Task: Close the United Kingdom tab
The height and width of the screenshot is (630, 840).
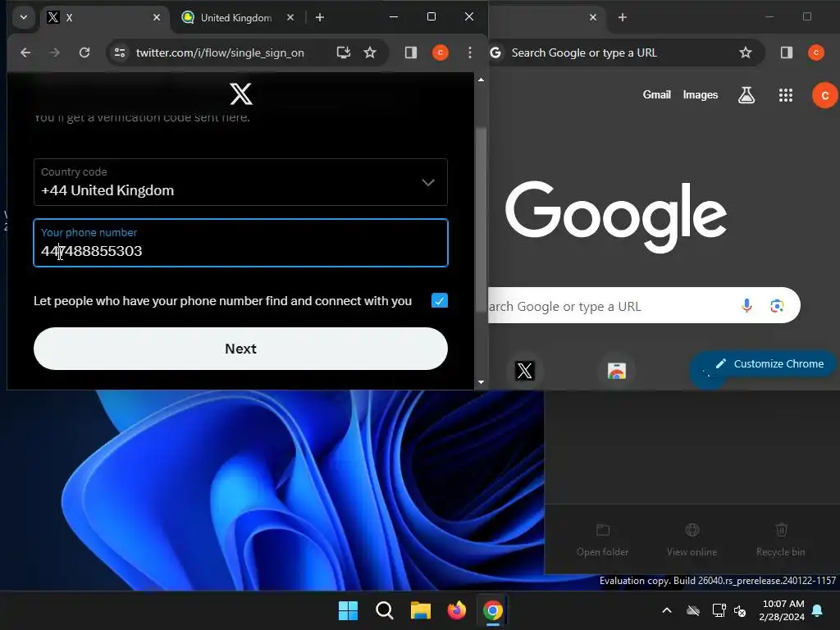Action: [x=290, y=18]
